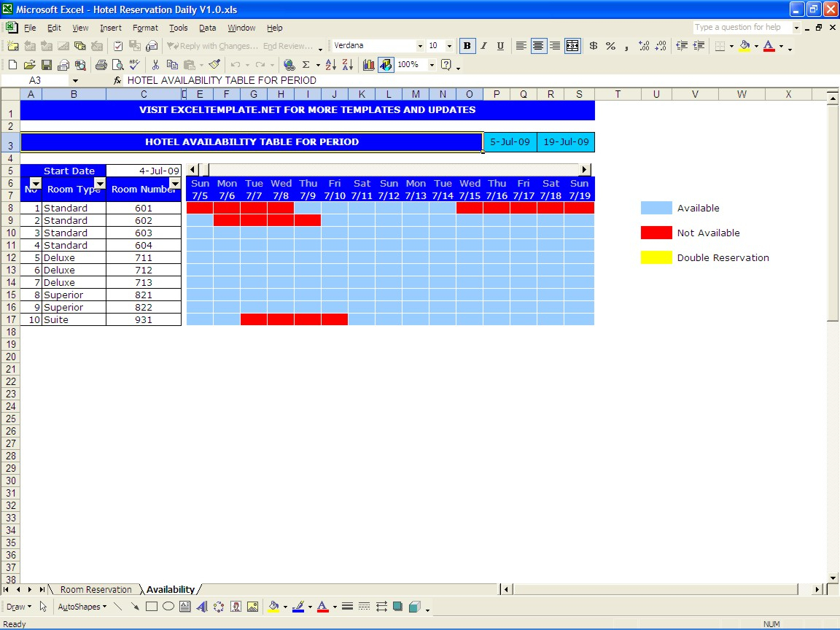Toggle Italic formatting
840x630 pixels.
(483, 46)
